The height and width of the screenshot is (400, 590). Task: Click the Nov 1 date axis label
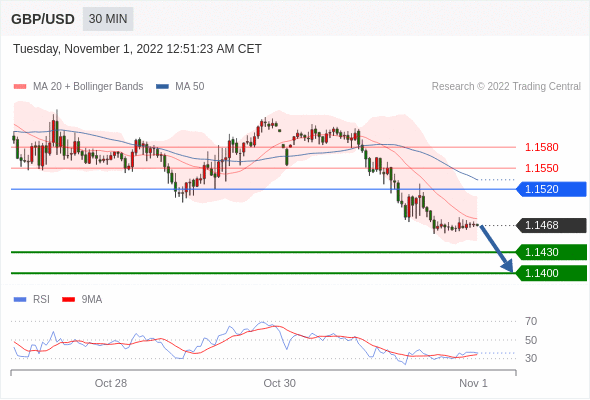pos(473,383)
